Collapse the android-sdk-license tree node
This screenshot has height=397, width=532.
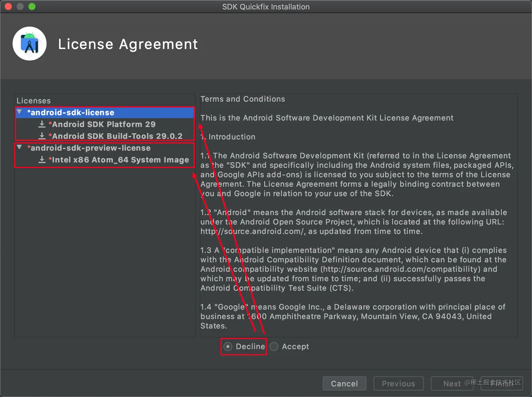tap(20, 112)
